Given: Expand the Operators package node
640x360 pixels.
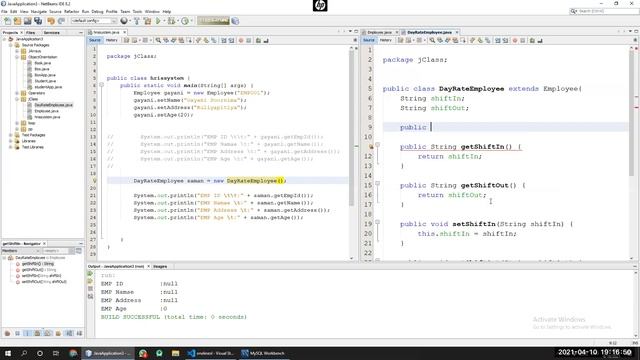Looking at the screenshot, I should click(x=17, y=93).
